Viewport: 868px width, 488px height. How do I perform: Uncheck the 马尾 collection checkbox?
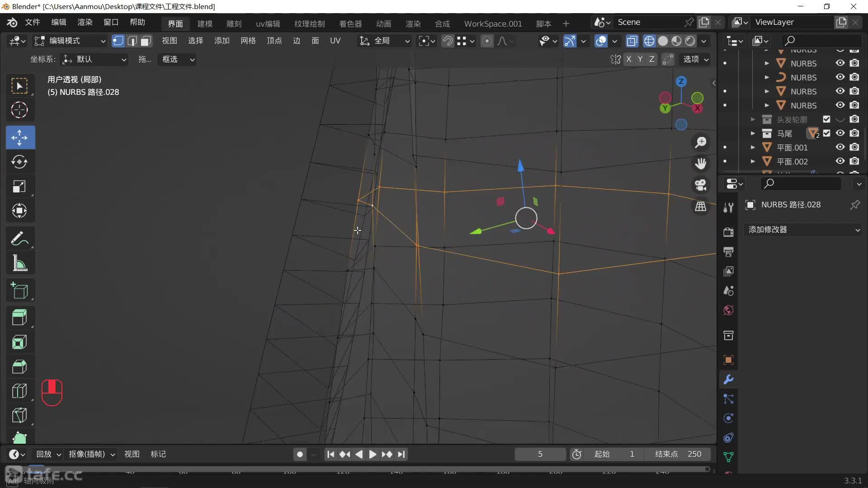pyautogui.click(x=826, y=133)
